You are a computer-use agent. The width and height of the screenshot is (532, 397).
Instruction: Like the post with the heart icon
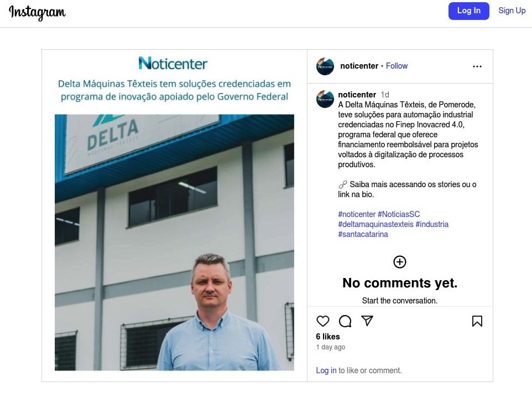tap(322, 321)
